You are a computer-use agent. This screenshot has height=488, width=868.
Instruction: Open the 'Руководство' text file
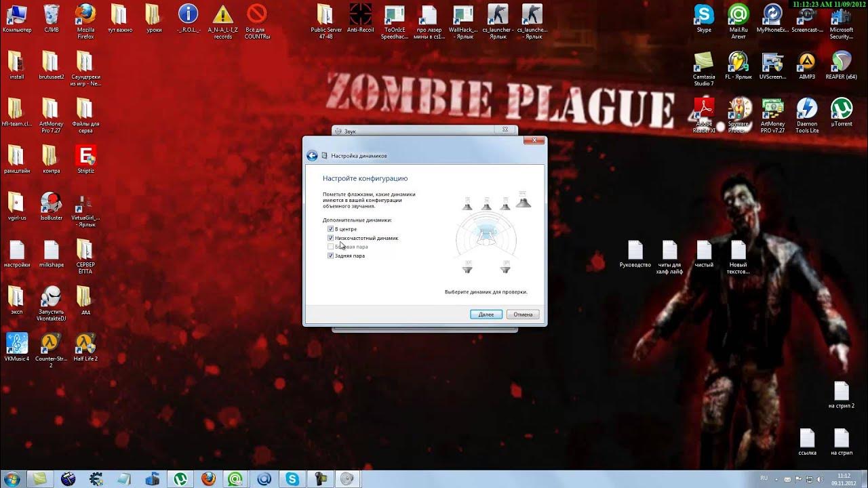click(635, 253)
